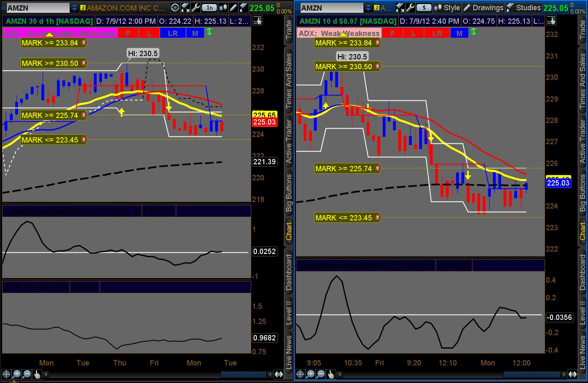588x383 pixels.
Task: Remove MARK >= 233.84 alert on left chart
Action: click(x=84, y=42)
